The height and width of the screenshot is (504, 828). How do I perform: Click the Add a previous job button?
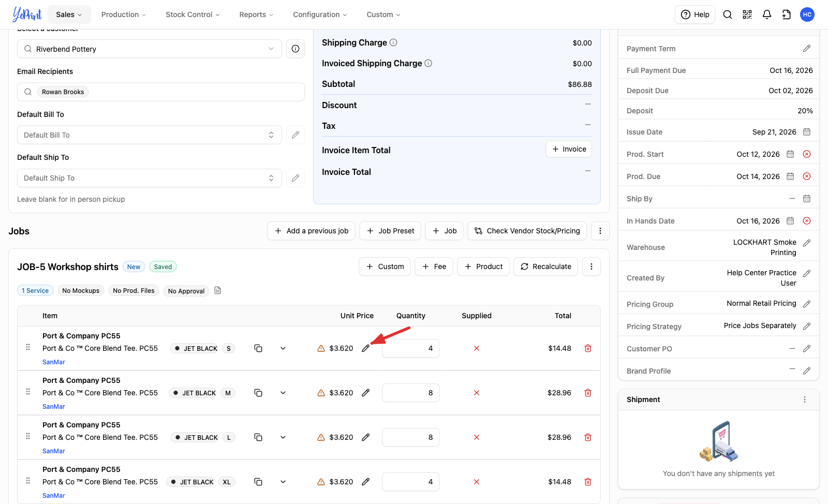[311, 231]
